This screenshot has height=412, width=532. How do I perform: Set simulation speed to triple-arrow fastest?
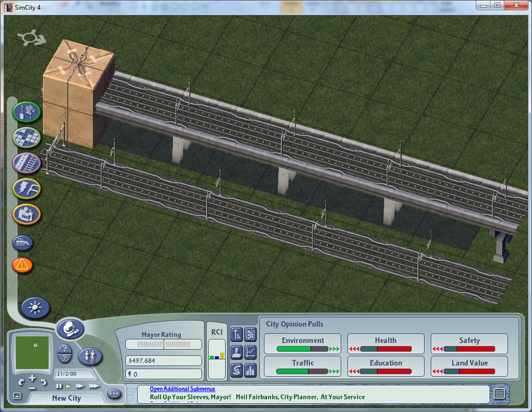pos(94,386)
